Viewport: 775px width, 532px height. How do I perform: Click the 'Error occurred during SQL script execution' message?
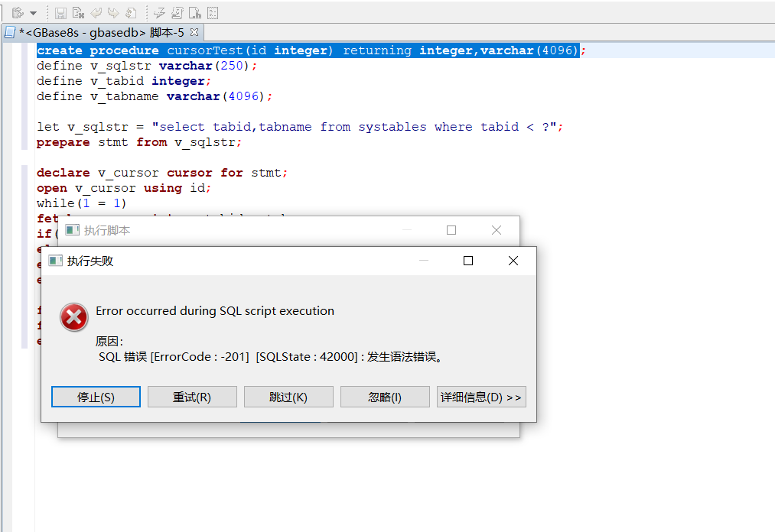pyautogui.click(x=215, y=310)
